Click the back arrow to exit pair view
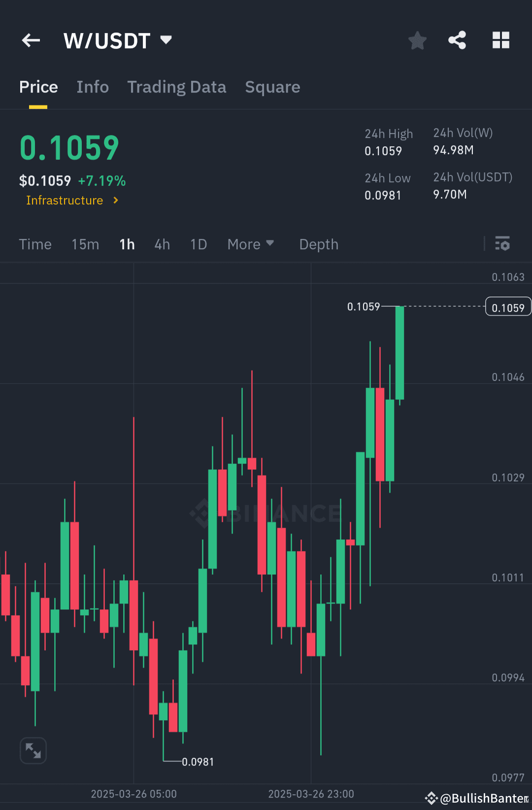This screenshot has height=810, width=532. [x=31, y=40]
